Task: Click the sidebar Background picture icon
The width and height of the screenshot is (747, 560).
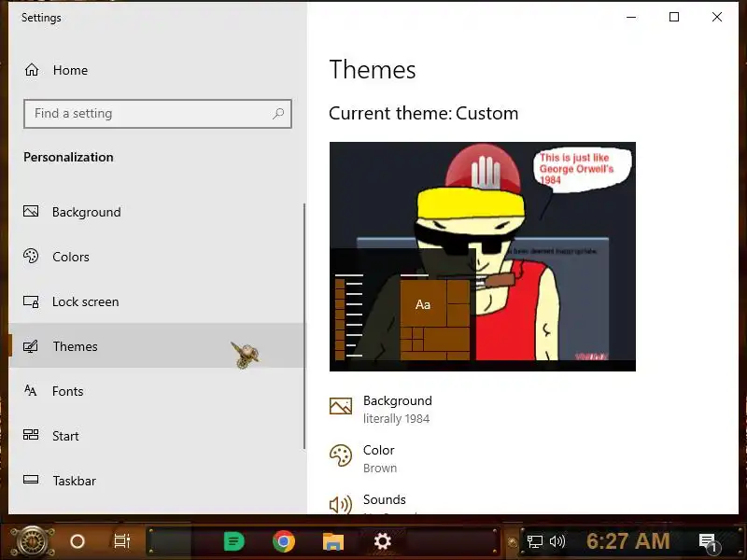Action: tap(31, 211)
